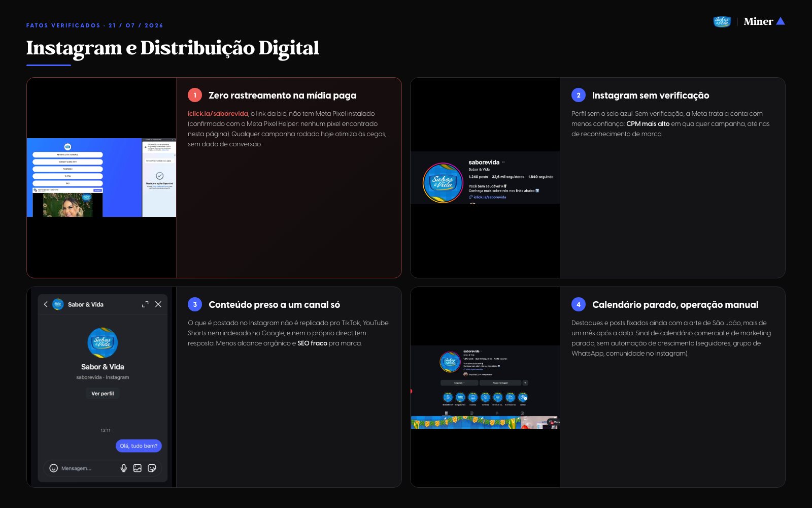Click the red iclick.la/saborevida link text
812x508 pixels.
[218, 114]
